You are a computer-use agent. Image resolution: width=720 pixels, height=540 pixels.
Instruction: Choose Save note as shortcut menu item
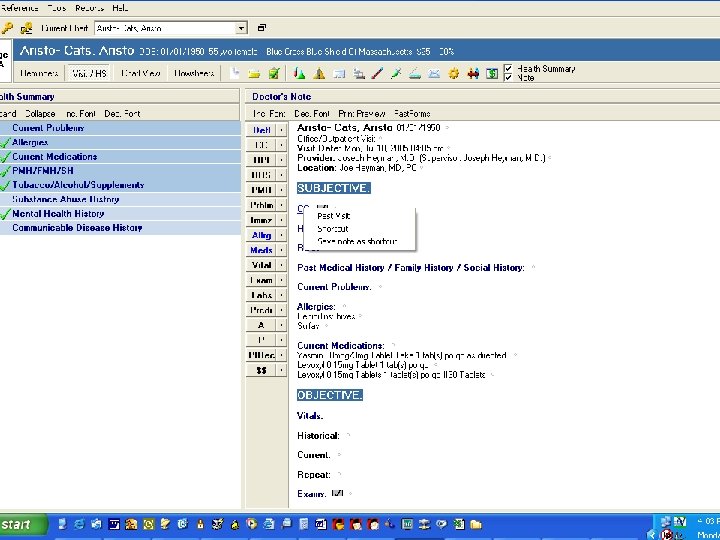pos(357,241)
